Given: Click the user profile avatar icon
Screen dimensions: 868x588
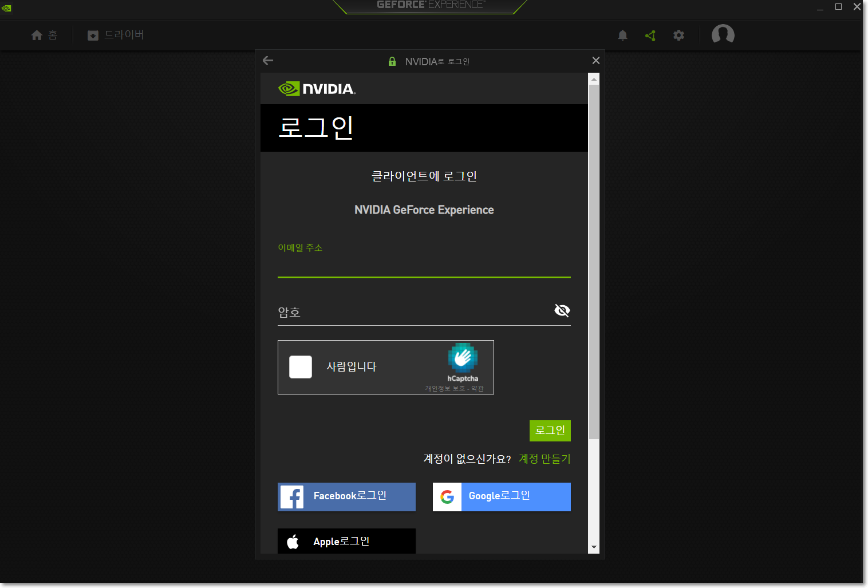Looking at the screenshot, I should point(723,34).
